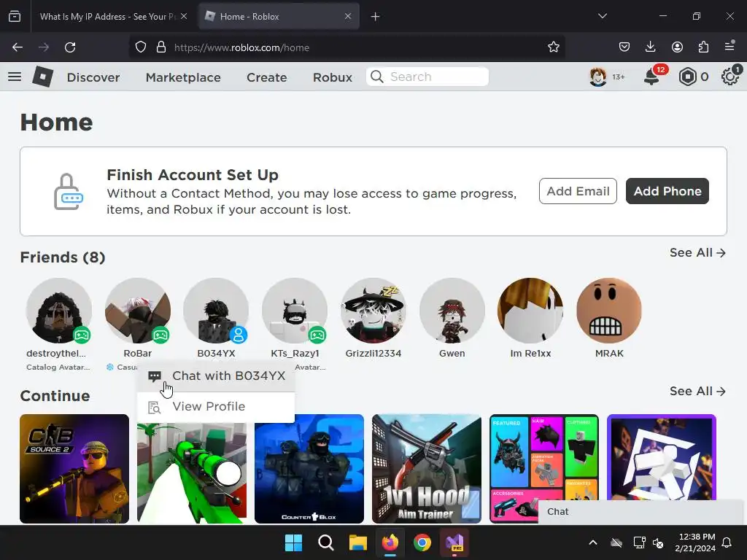
Task: Open friend destroythel... avatar
Action: click(58, 311)
